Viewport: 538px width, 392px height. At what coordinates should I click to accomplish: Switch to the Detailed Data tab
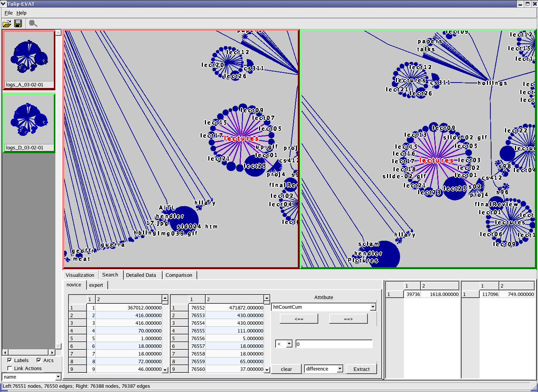click(141, 275)
